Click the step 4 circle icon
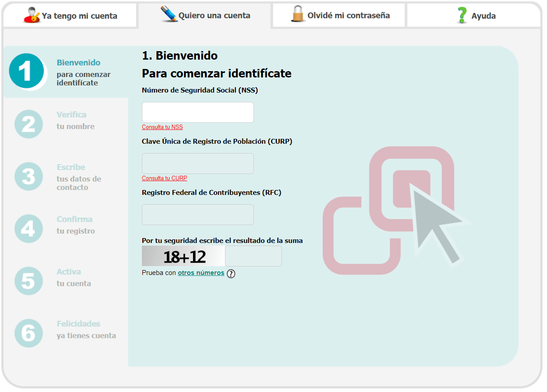Viewport: 547px width, 392px height. point(28,229)
